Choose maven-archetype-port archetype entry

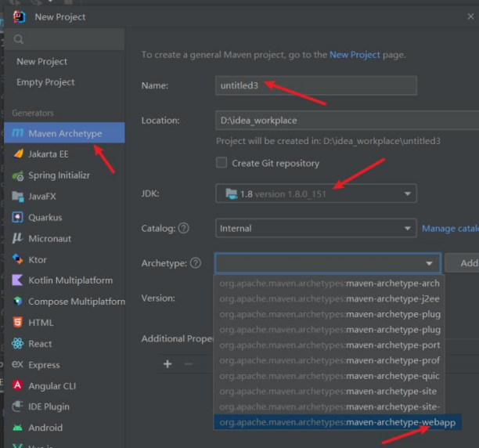pyautogui.click(x=330, y=345)
